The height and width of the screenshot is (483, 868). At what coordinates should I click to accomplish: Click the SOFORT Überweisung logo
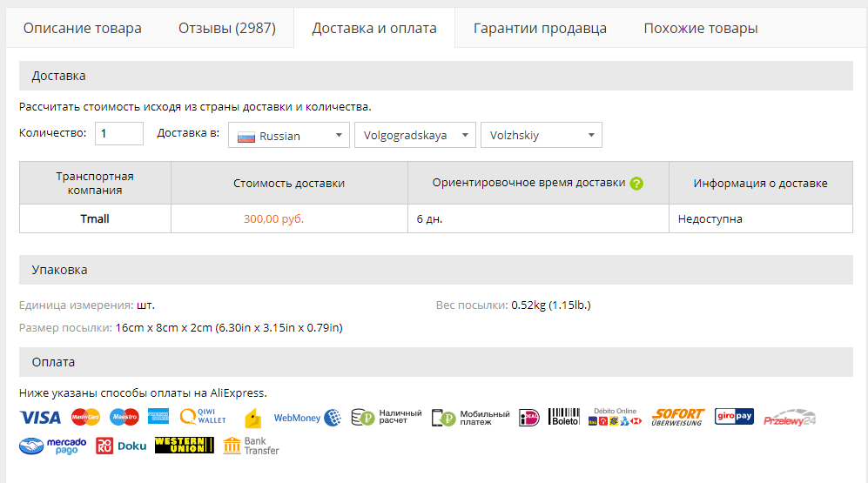[x=678, y=418]
